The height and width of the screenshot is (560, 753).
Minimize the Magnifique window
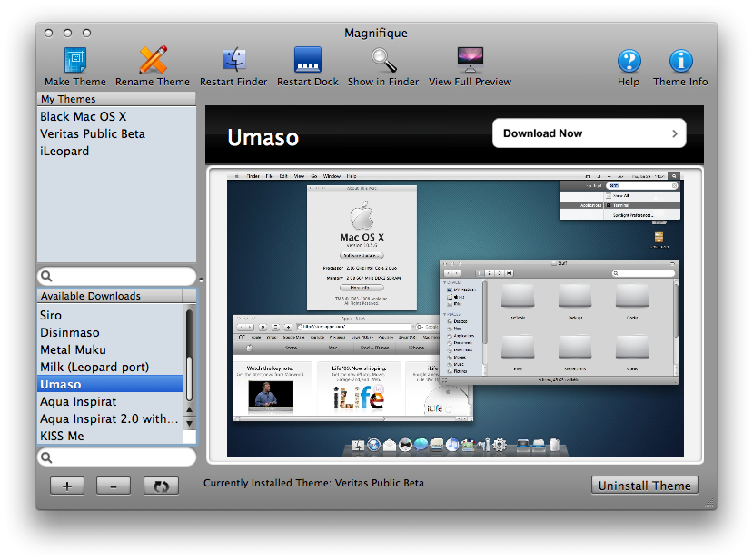pos(68,33)
